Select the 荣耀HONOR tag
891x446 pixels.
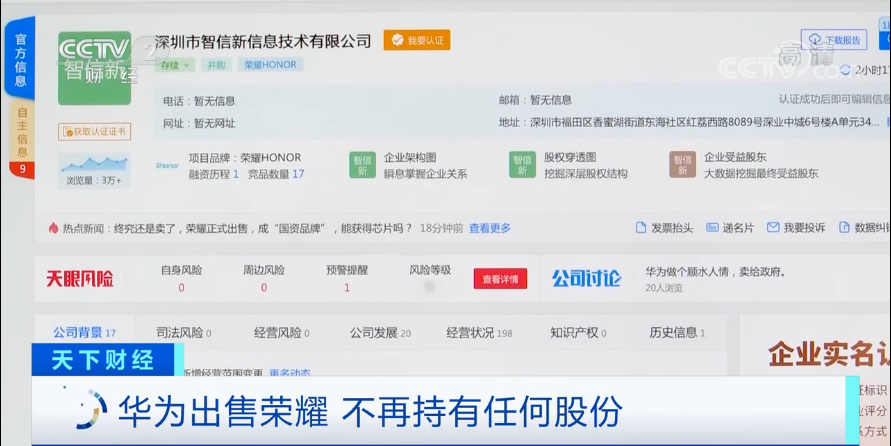270,65
